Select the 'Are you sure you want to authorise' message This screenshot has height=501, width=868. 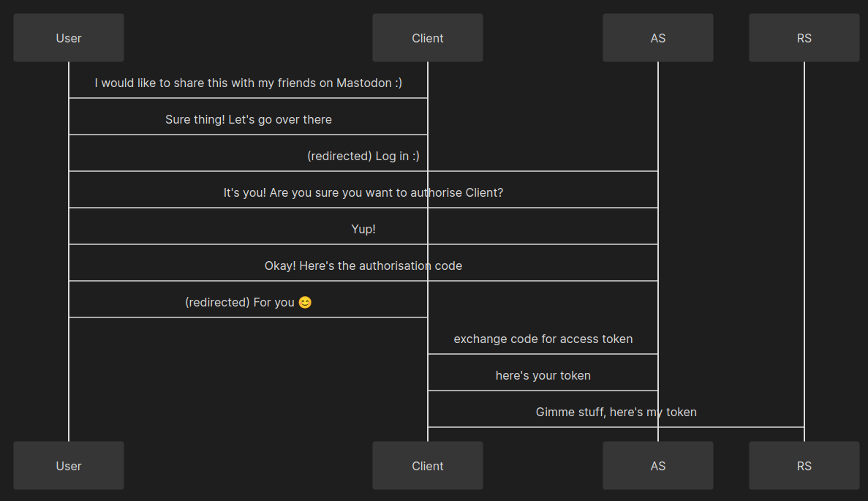pos(363,193)
